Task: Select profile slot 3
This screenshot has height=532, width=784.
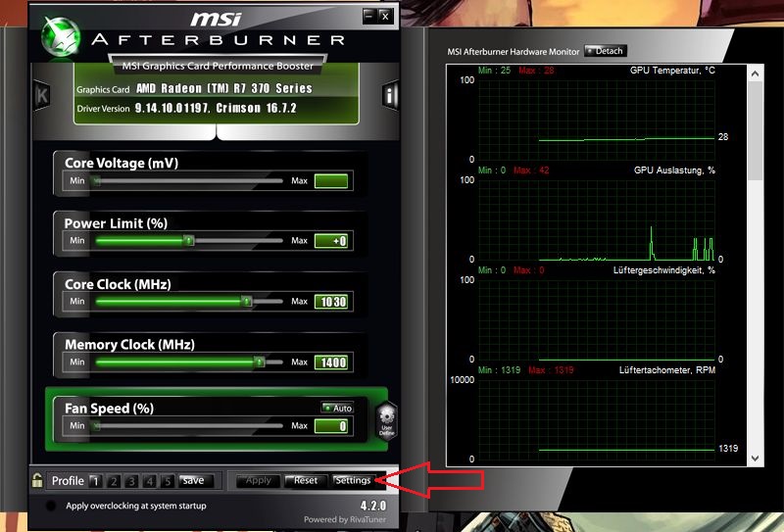Action: pos(131,481)
